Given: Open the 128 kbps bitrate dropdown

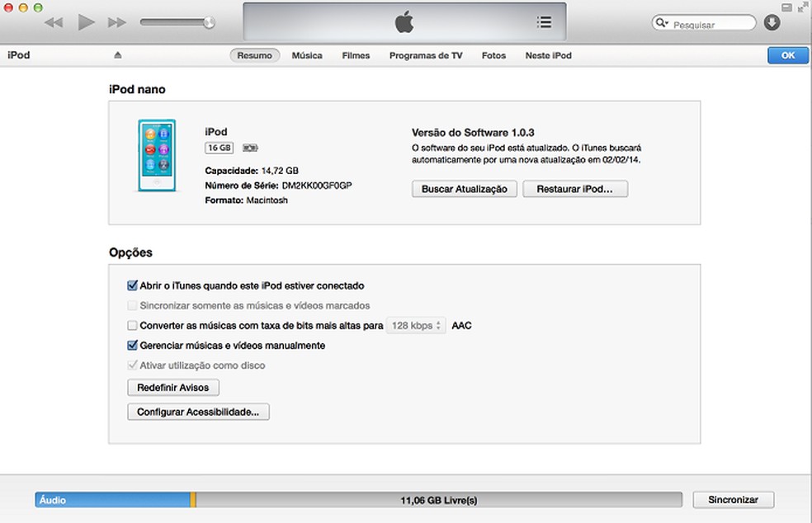Looking at the screenshot, I should point(415,325).
